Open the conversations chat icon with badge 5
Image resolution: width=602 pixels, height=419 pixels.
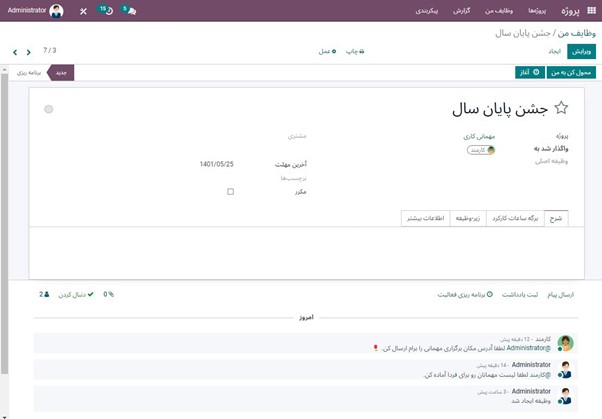click(129, 10)
